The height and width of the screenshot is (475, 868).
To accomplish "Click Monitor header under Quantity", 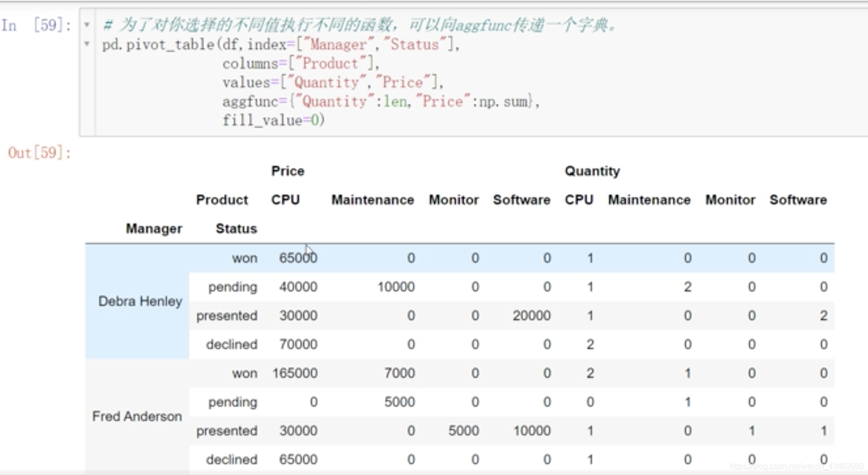I will point(730,200).
